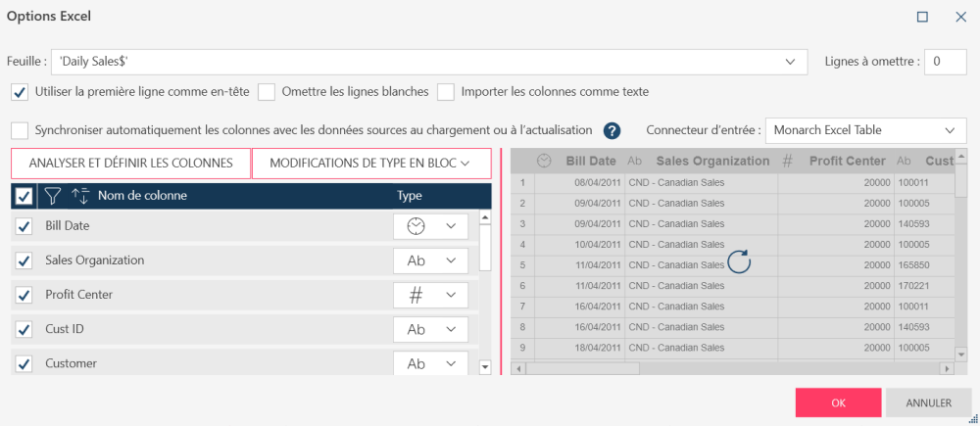Click the # icon beside Profit Center preview header

click(x=787, y=161)
